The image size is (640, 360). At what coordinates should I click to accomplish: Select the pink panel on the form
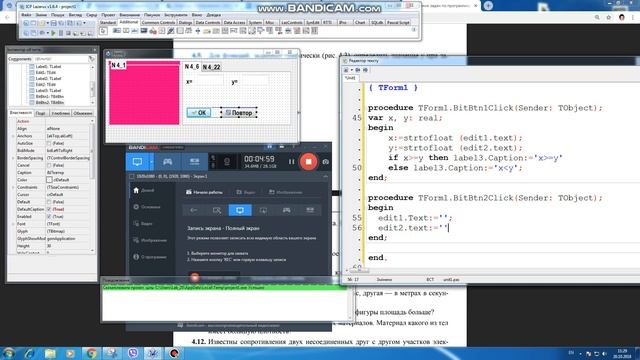[144, 93]
